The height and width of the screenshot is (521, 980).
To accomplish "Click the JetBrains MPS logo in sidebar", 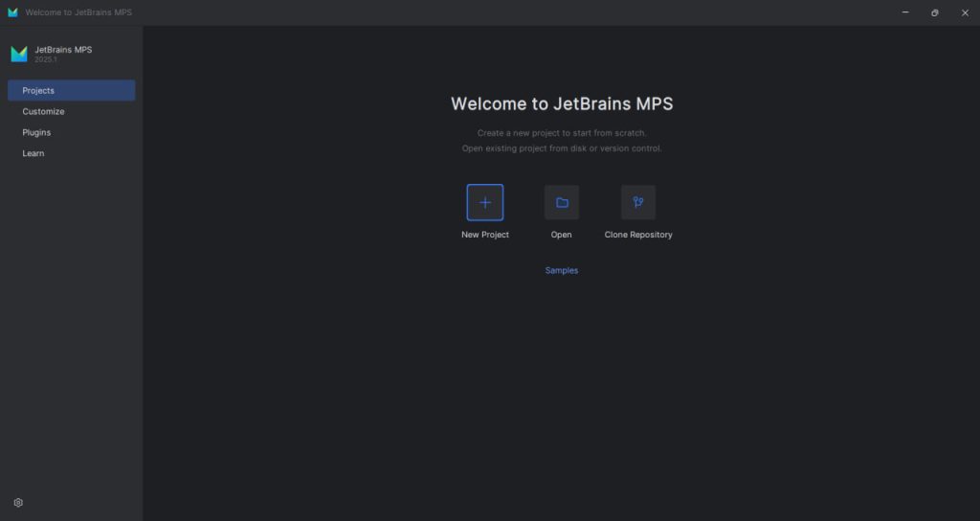I will tap(19, 54).
